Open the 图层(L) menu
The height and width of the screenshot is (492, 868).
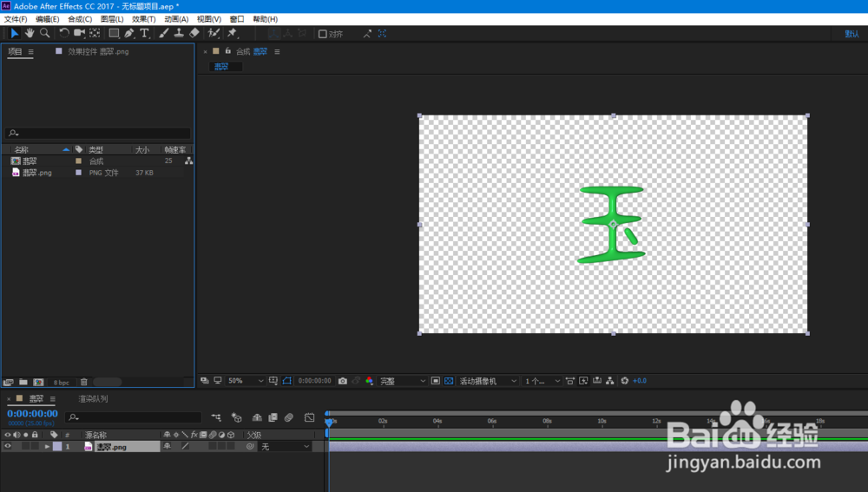[112, 19]
